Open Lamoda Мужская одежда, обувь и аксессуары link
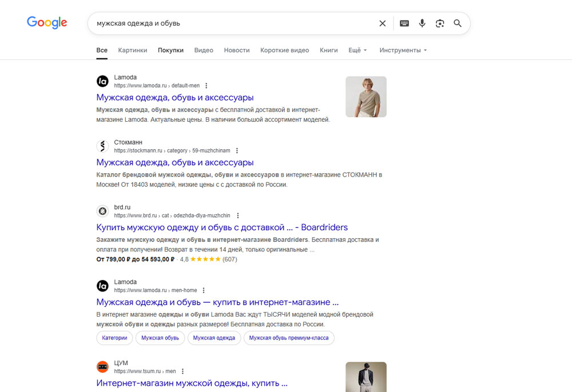 (x=174, y=98)
